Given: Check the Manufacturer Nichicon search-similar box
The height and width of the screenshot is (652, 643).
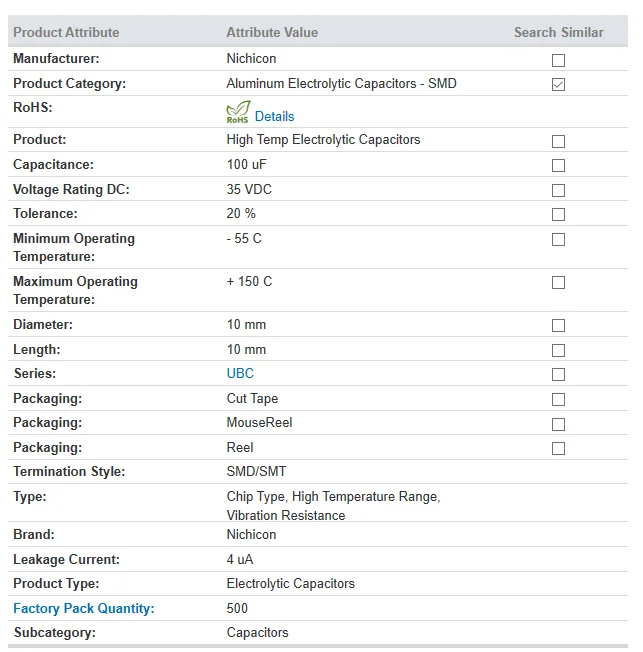Looking at the screenshot, I should (558, 60).
